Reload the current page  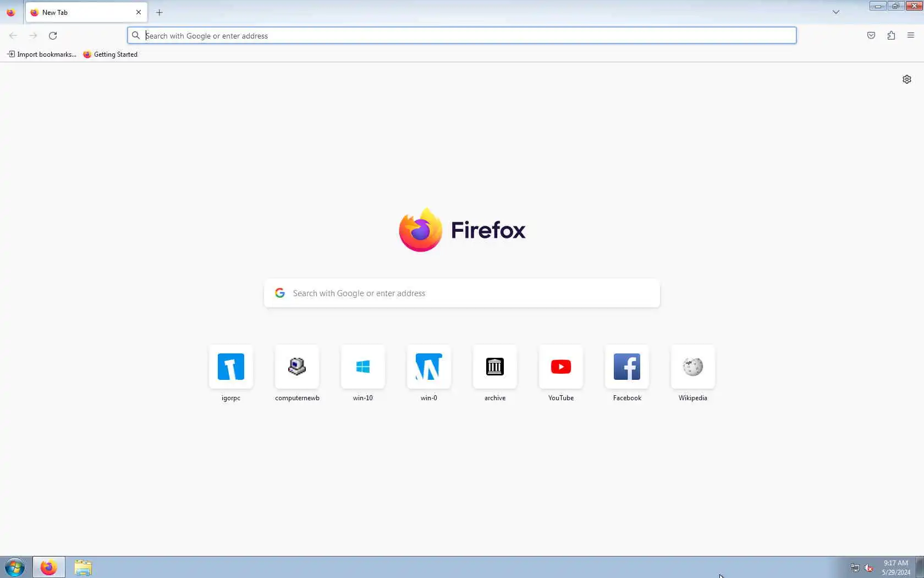(53, 35)
